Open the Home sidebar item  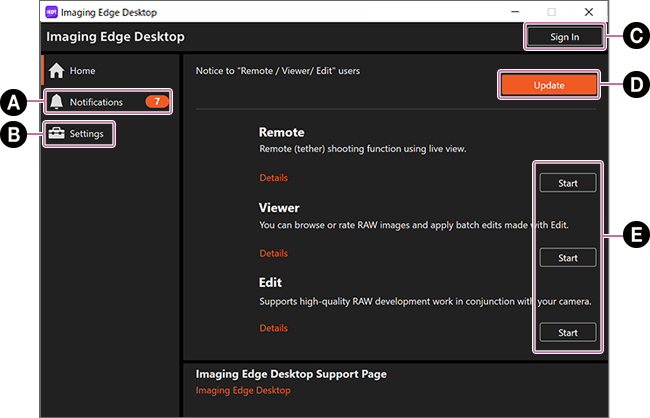coord(110,70)
